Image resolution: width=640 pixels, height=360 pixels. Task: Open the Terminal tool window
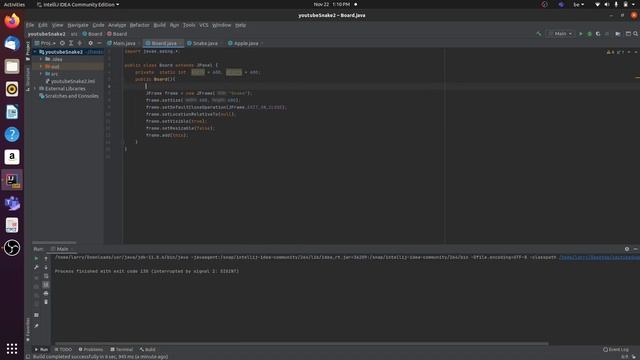point(122,349)
